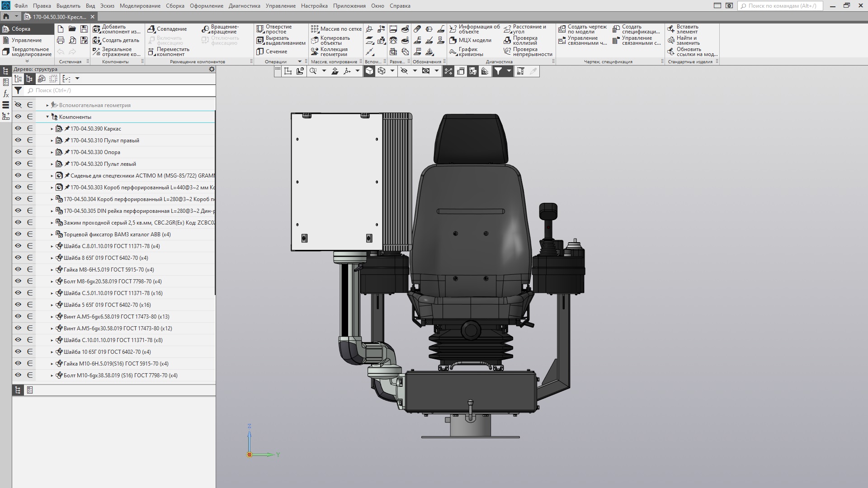Click wireframe display mode icon

[382, 71]
